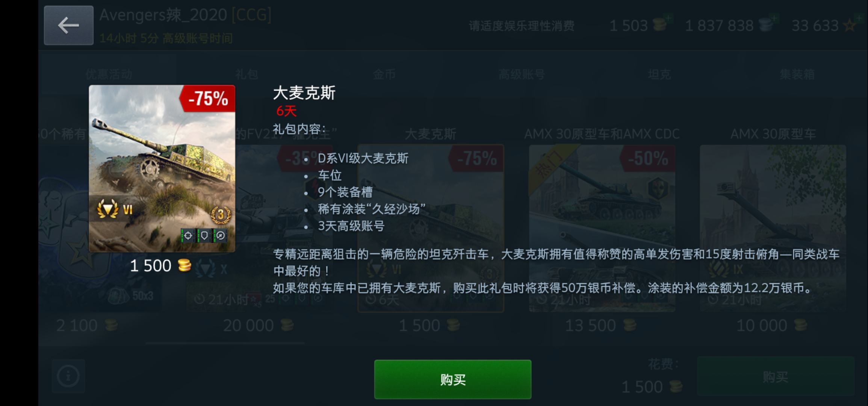
Task: Tap the wrench equipment slot icon on the card
Action: tap(221, 236)
